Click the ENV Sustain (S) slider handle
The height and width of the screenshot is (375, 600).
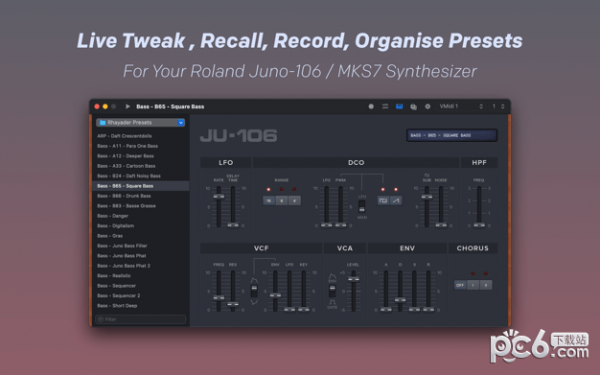(414, 309)
